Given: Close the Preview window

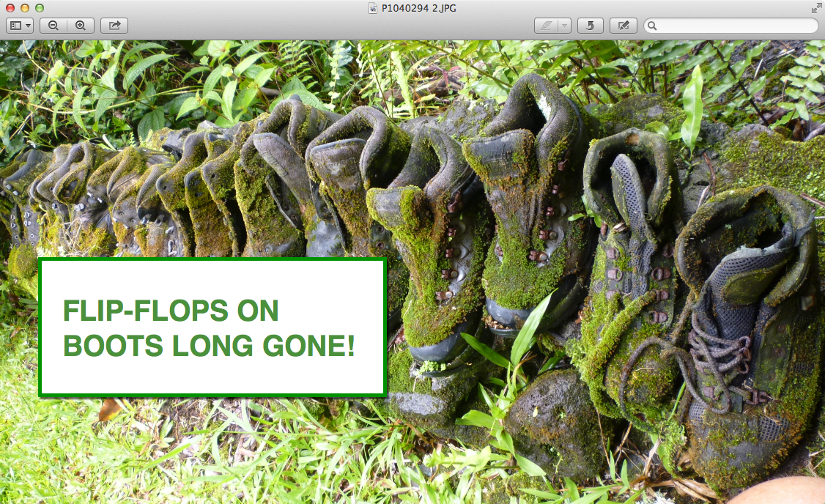Looking at the screenshot, I should [10, 8].
